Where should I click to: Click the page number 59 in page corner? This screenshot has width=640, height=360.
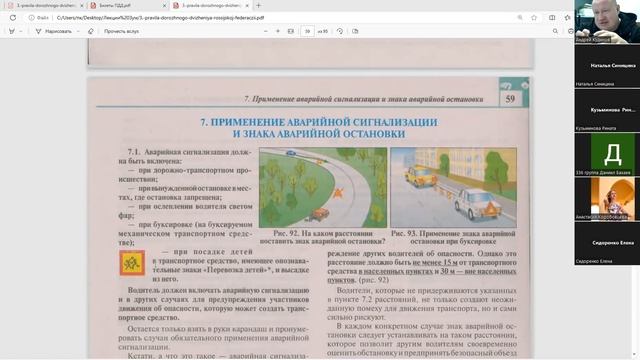[x=510, y=99]
